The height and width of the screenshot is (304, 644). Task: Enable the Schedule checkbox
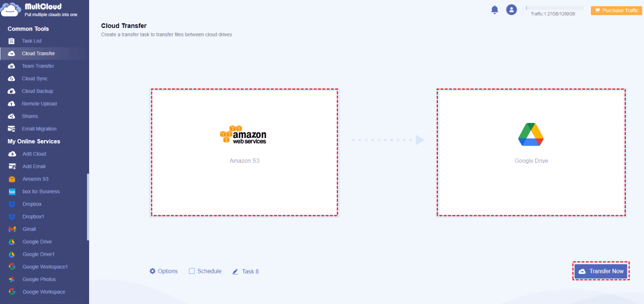pyautogui.click(x=192, y=271)
